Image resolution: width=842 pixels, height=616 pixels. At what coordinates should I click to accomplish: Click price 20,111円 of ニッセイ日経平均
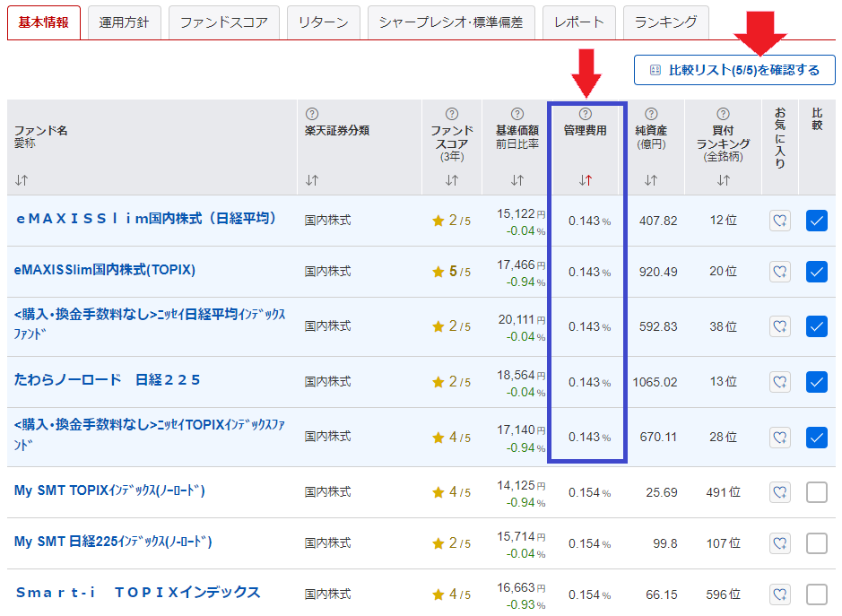pyautogui.click(x=521, y=319)
